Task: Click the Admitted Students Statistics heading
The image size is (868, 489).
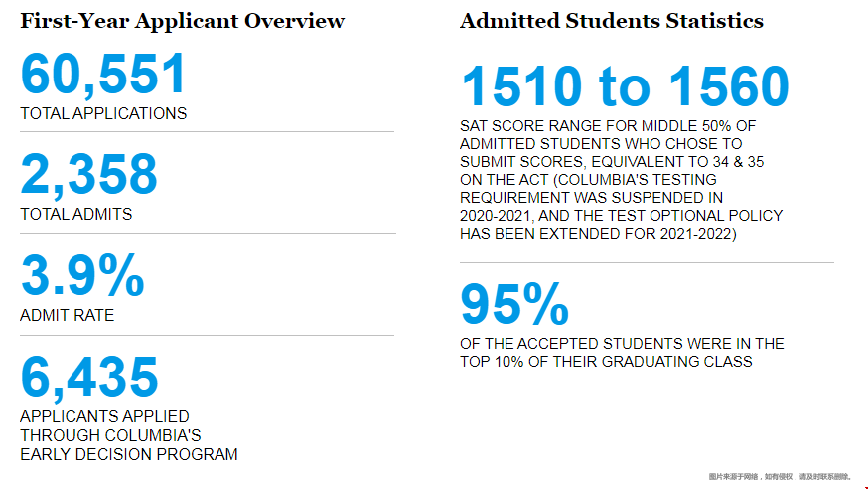Action: click(x=612, y=21)
